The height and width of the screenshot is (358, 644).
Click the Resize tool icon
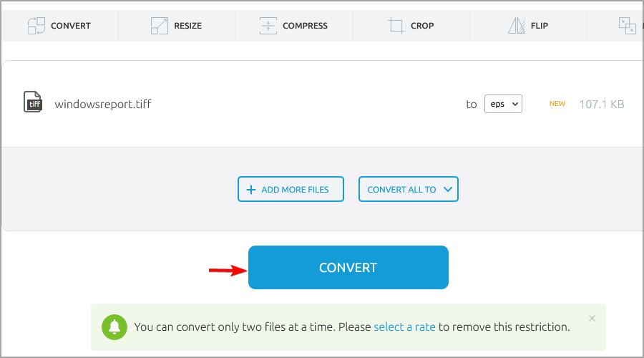coord(159,26)
